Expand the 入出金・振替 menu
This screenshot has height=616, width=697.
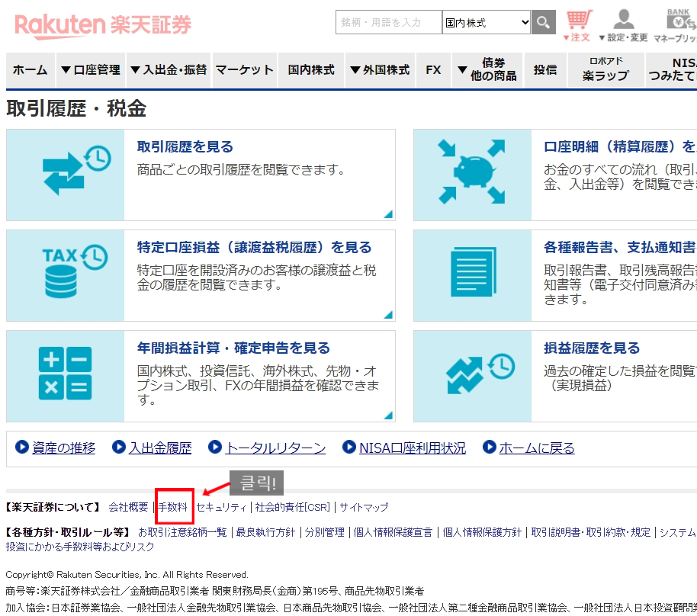coord(169,70)
